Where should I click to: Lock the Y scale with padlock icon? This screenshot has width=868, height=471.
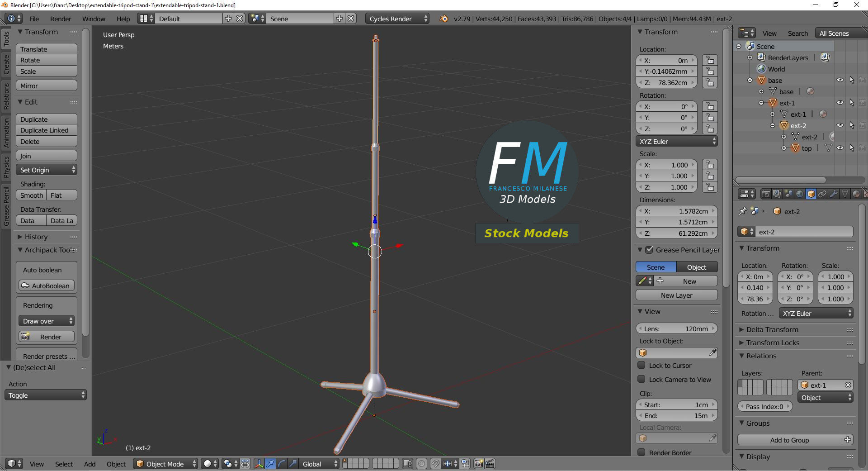pyautogui.click(x=710, y=176)
